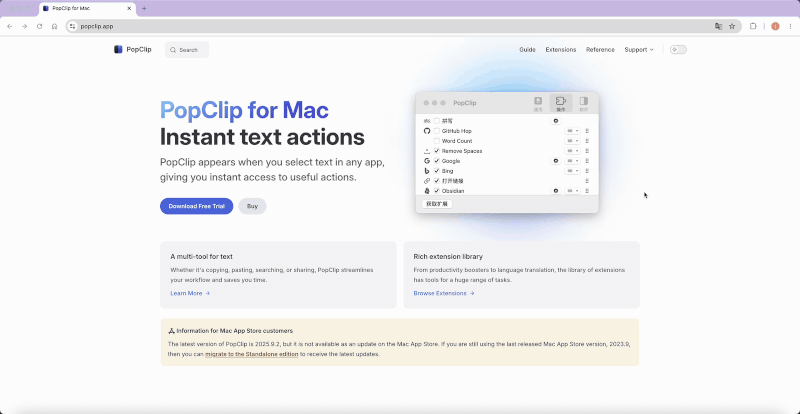Open the Remove Spaces row dropdown
The height and width of the screenshot is (414, 800).
tap(572, 151)
